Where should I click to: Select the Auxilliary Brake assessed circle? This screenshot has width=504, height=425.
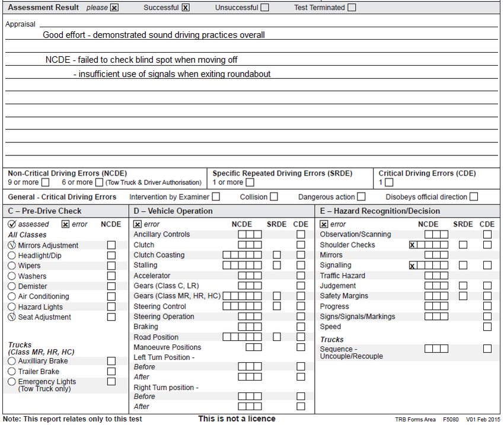point(12,361)
